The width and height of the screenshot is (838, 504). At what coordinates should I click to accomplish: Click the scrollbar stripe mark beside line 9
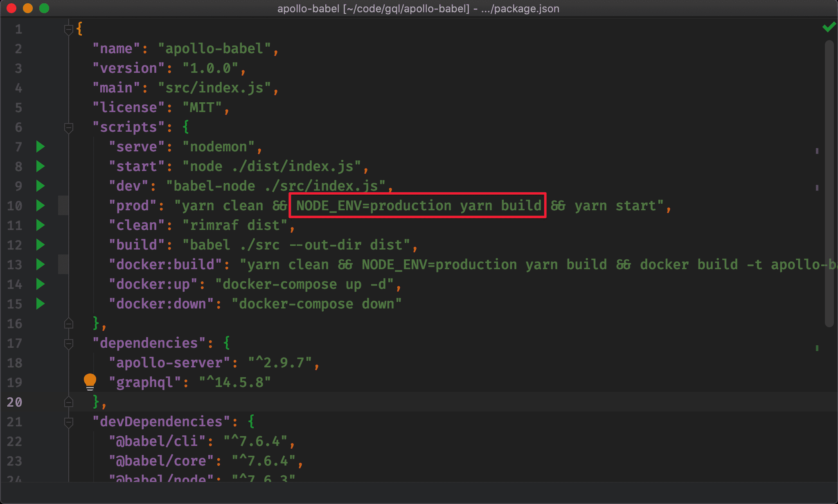817,188
